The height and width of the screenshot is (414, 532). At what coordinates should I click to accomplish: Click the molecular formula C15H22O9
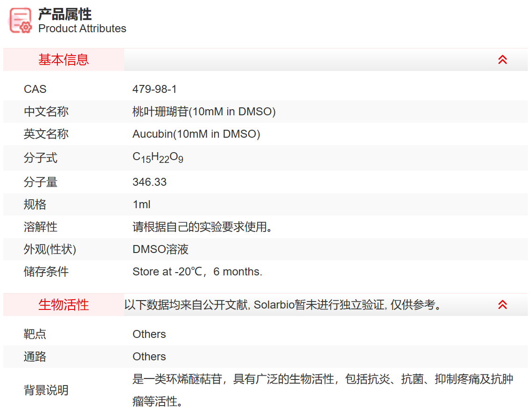pos(156,157)
